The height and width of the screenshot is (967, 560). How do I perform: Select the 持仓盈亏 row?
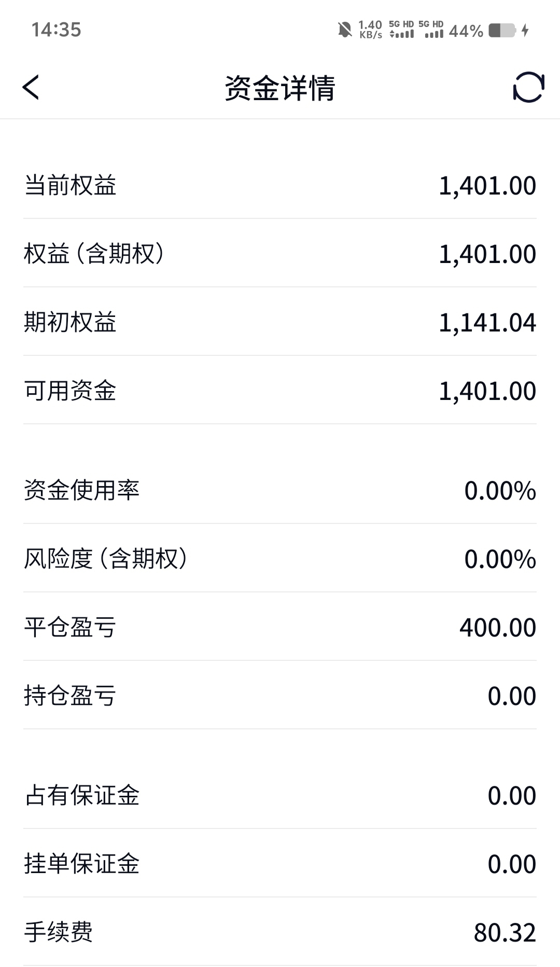point(280,695)
